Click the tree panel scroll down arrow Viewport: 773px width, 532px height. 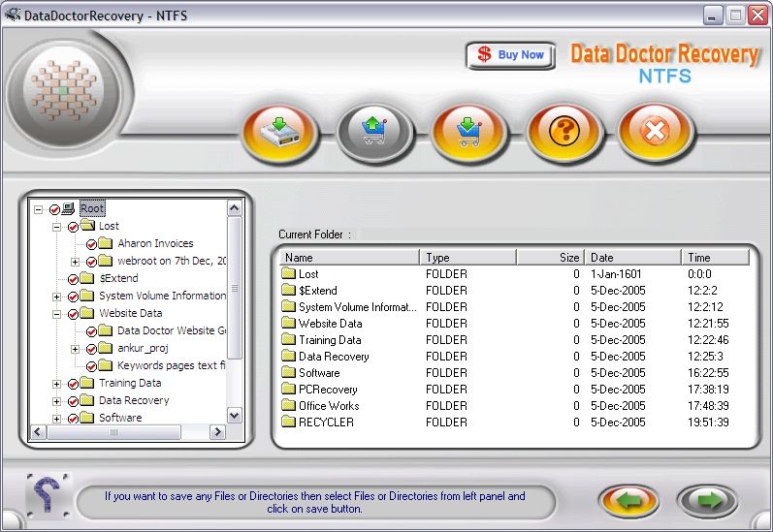(x=234, y=415)
